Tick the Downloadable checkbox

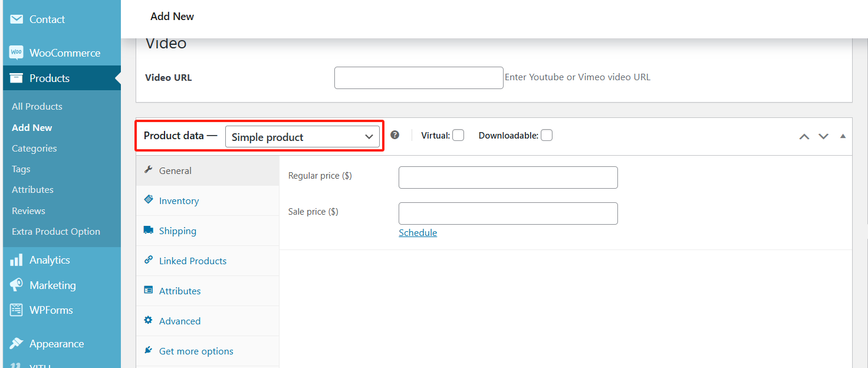[547, 136]
